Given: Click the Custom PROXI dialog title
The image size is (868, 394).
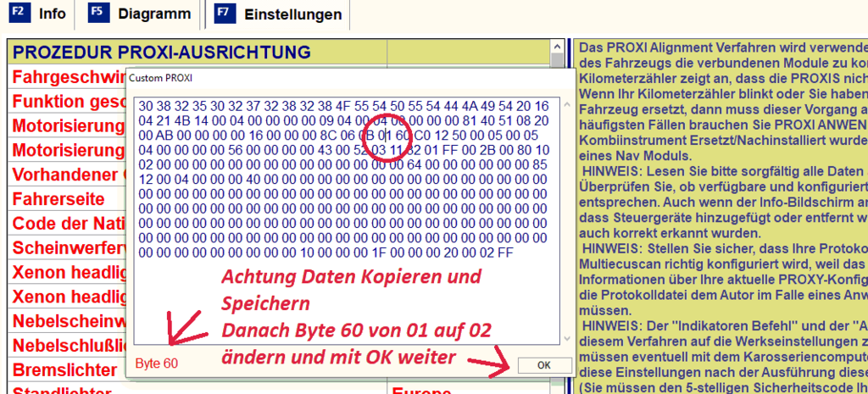Looking at the screenshot, I should 160,78.
